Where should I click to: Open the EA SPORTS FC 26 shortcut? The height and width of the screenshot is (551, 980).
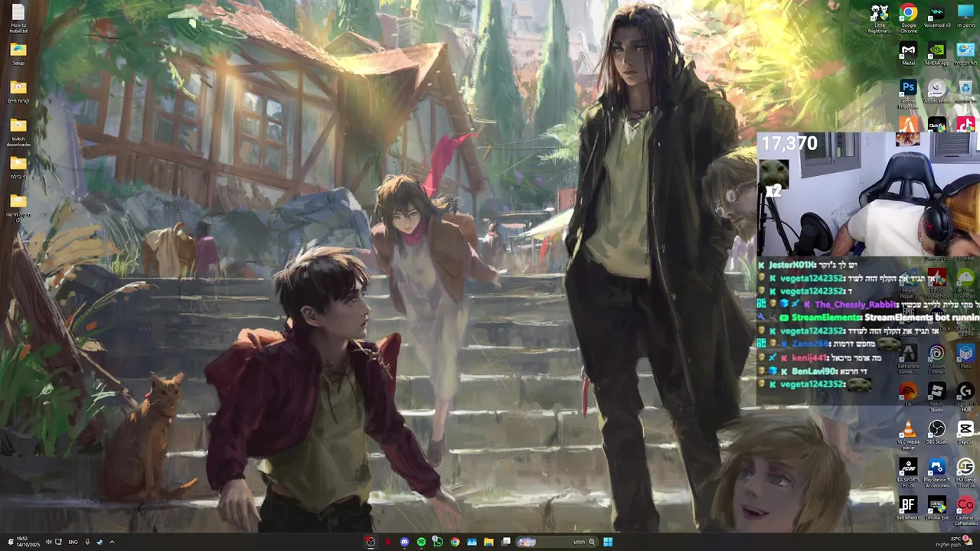pos(908,471)
